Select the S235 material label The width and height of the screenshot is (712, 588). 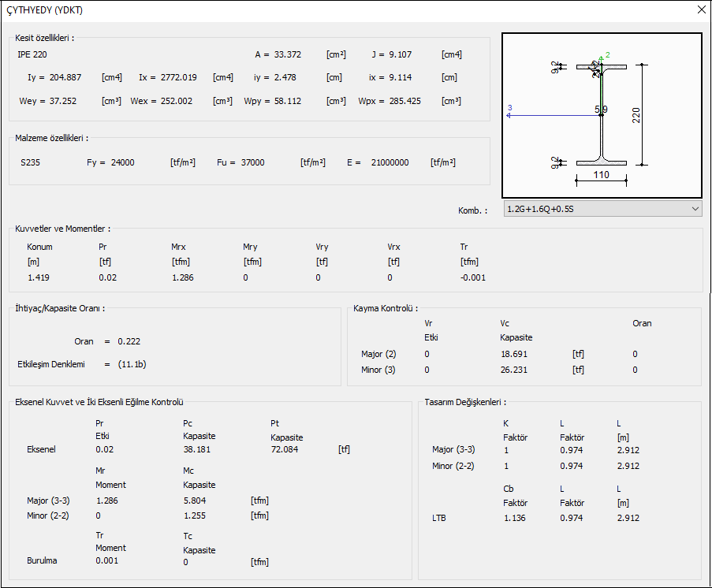pos(32,162)
